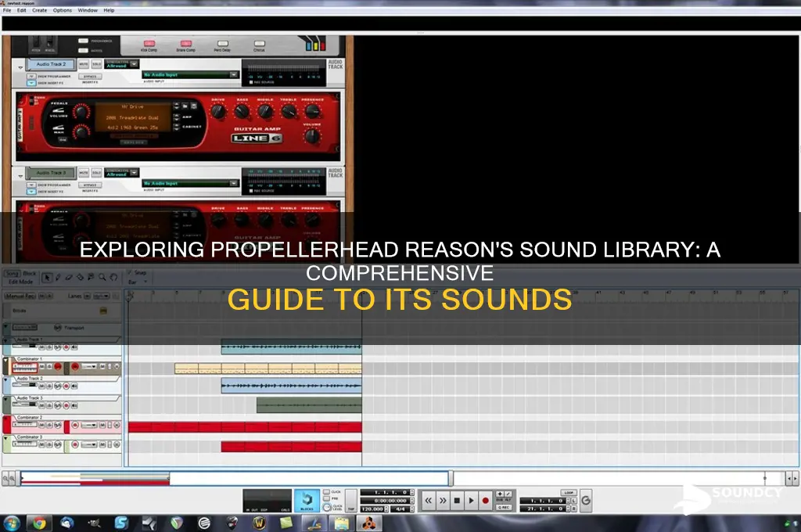Viewport: 801px width, 532px height.
Task: Click the Fast Forward transport button
Action: (x=443, y=501)
